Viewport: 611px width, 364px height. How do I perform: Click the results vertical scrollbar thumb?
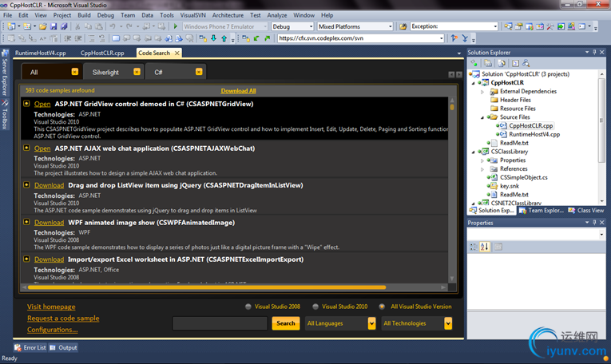point(452,107)
